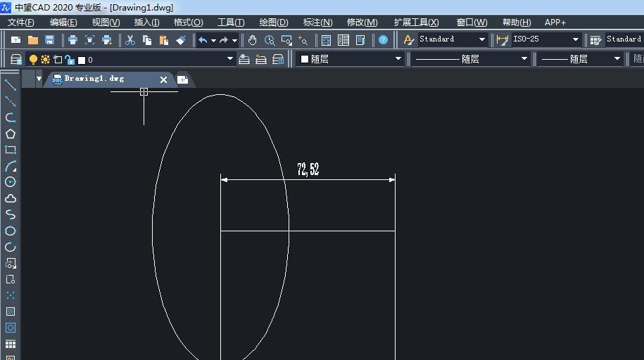Save the drawing with the floppy disk icon
The image size is (644, 360).
pyautogui.click(x=50, y=40)
